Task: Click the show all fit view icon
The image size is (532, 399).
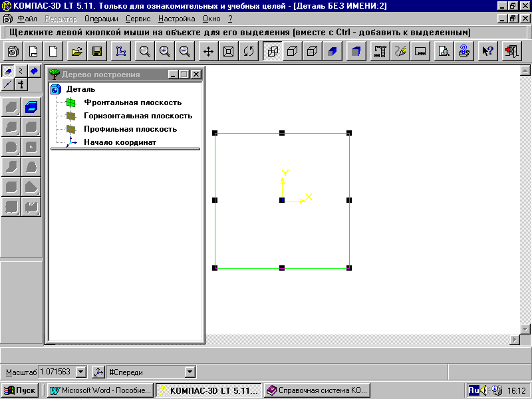Action: [228, 51]
